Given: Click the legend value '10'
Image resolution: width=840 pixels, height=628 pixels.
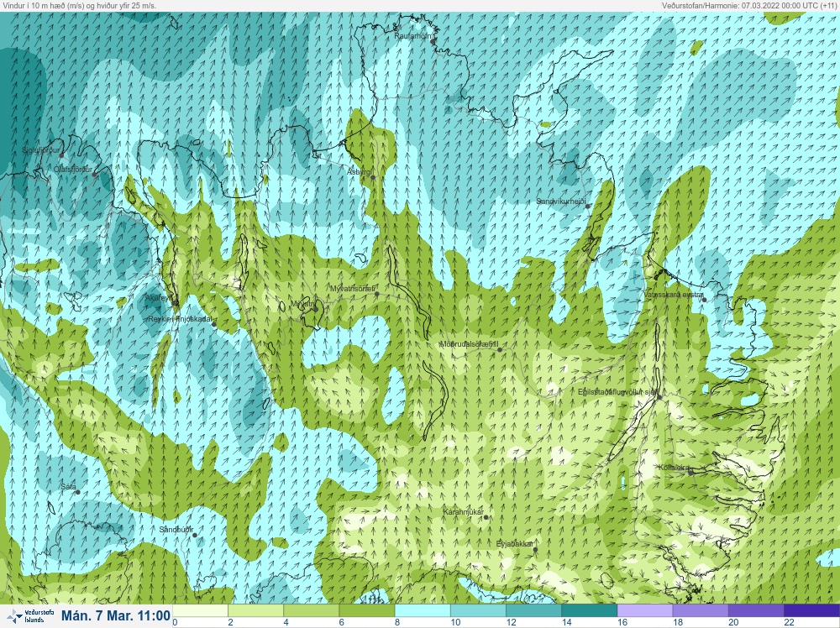Looking at the screenshot, I should 455,623.
